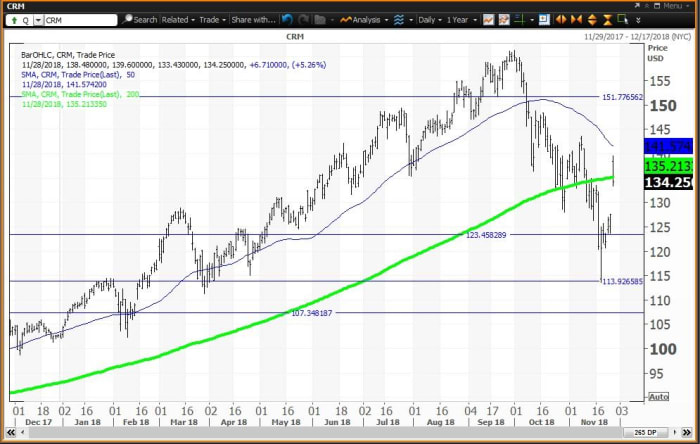Open the Related menu
Screen dimensions: 700x444
(178, 20)
